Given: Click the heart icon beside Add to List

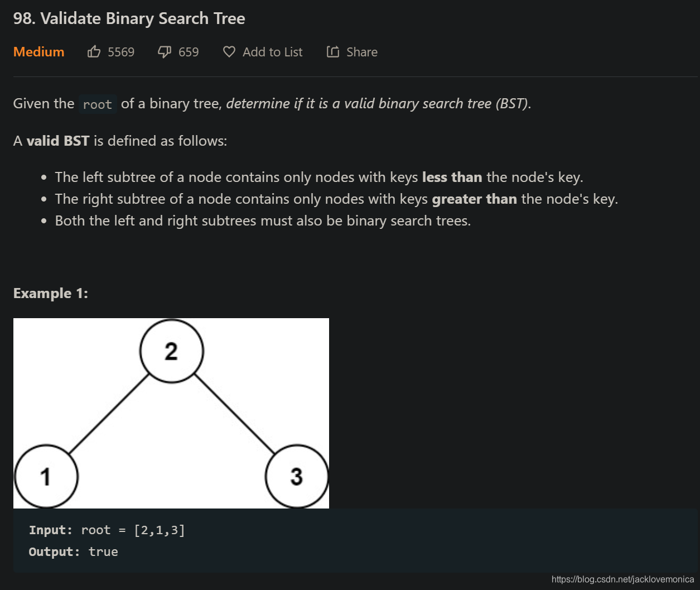Looking at the screenshot, I should [229, 52].
